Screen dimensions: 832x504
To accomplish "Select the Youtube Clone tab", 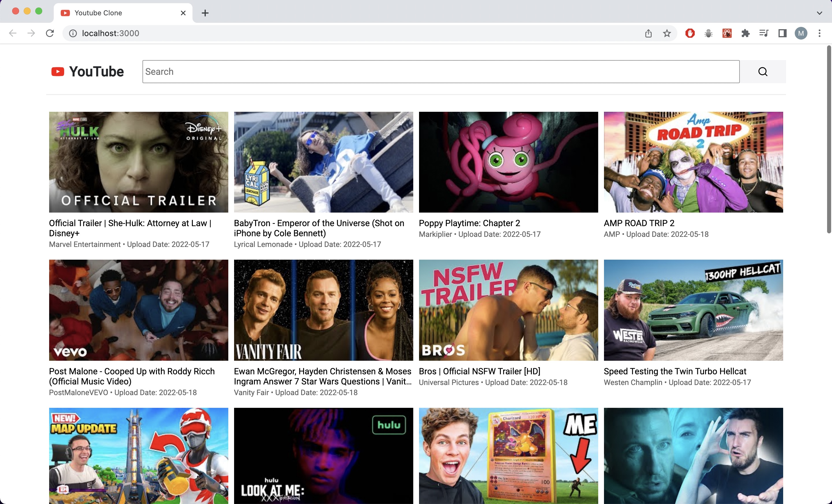I will (x=123, y=13).
